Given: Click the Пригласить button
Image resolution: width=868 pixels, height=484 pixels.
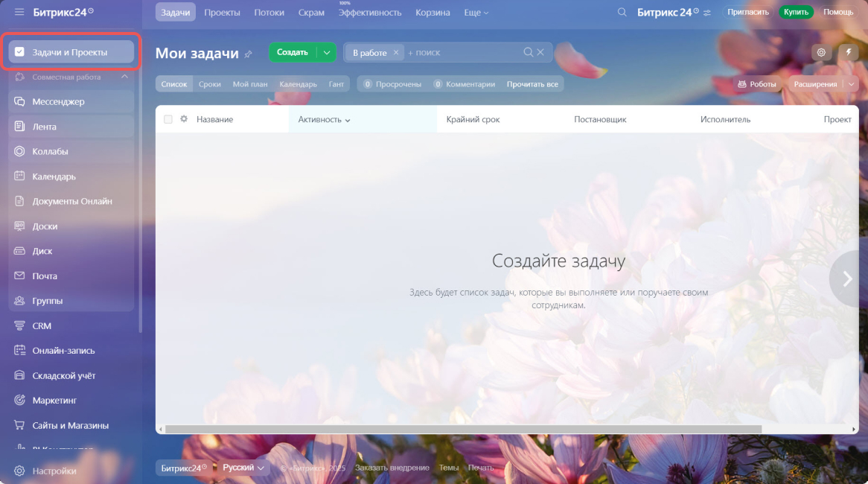Looking at the screenshot, I should (748, 12).
